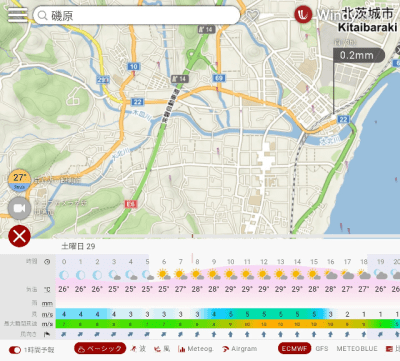Viewport: 400px width, 361px height.
Task: Click the Windy logo icon
Action: [303, 14]
